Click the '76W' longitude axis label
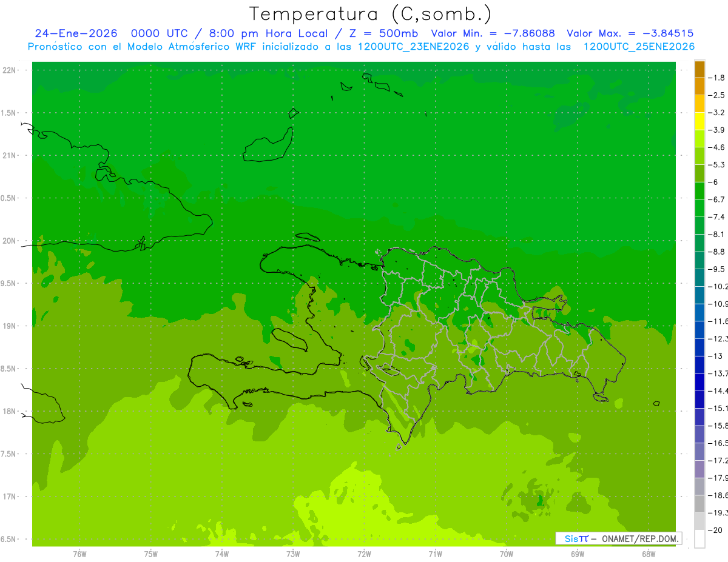 (x=79, y=554)
